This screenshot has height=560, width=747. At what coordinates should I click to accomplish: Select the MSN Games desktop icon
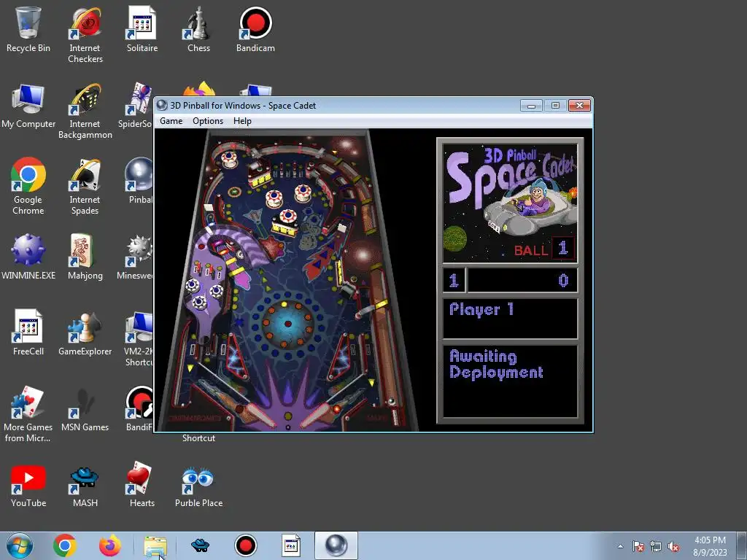click(85, 408)
